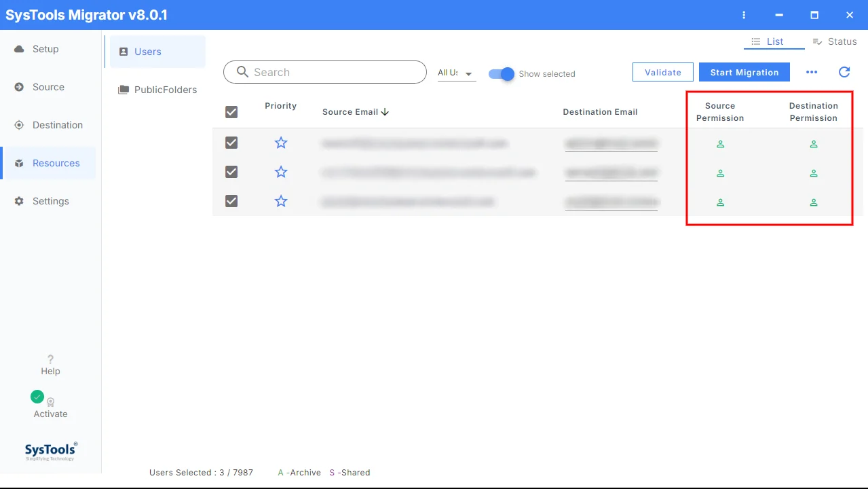868x489 pixels.
Task: Switch to the Status view tab
Action: coord(835,41)
